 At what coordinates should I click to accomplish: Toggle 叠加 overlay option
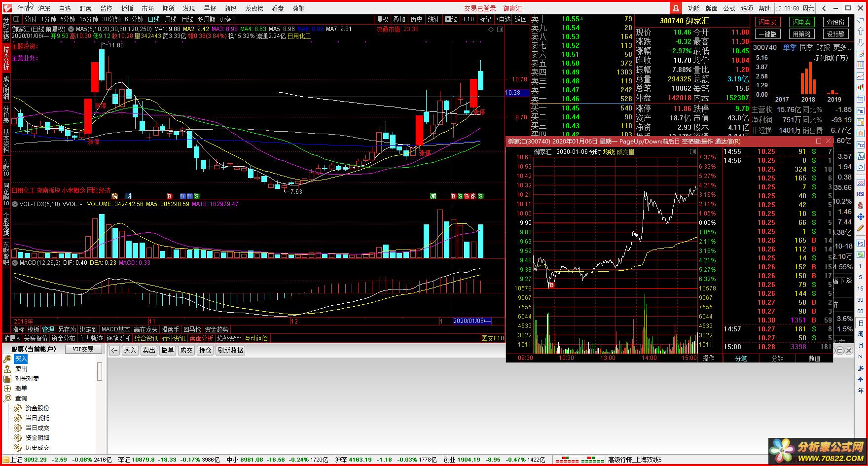pyautogui.click(x=399, y=19)
